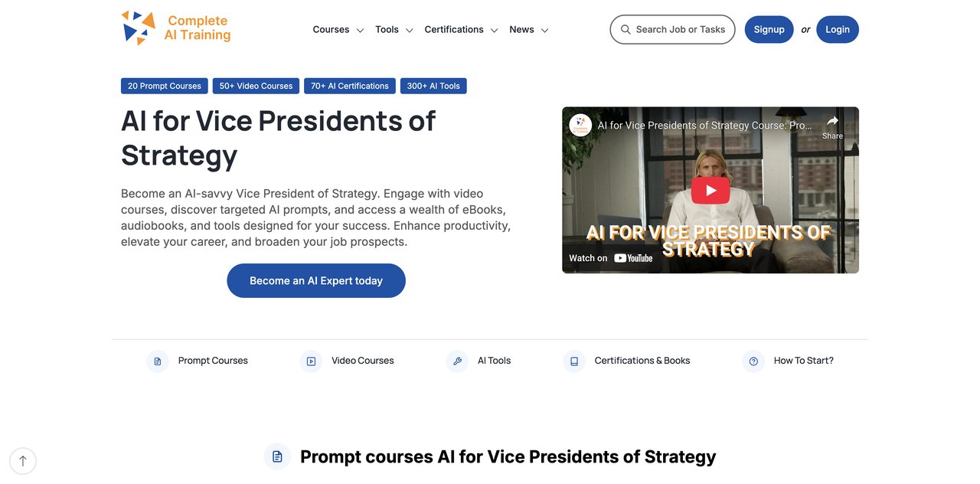
Task: Expand the Tools dropdown menu
Action: [394, 30]
